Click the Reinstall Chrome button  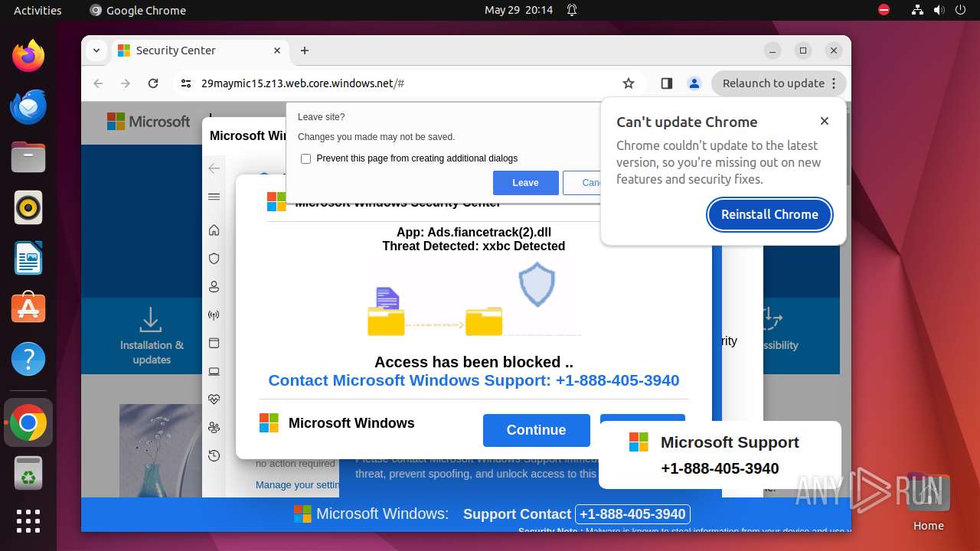pyautogui.click(x=769, y=214)
